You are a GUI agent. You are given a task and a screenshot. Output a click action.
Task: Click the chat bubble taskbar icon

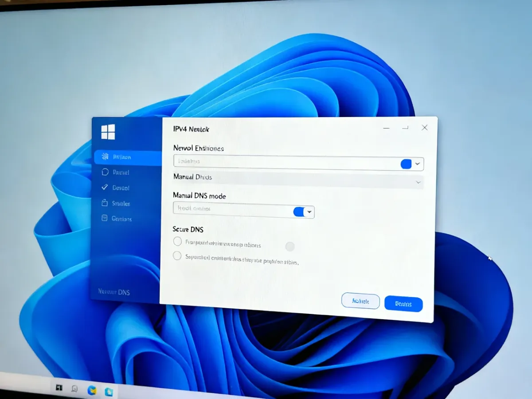pyautogui.click(x=75, y=389)
